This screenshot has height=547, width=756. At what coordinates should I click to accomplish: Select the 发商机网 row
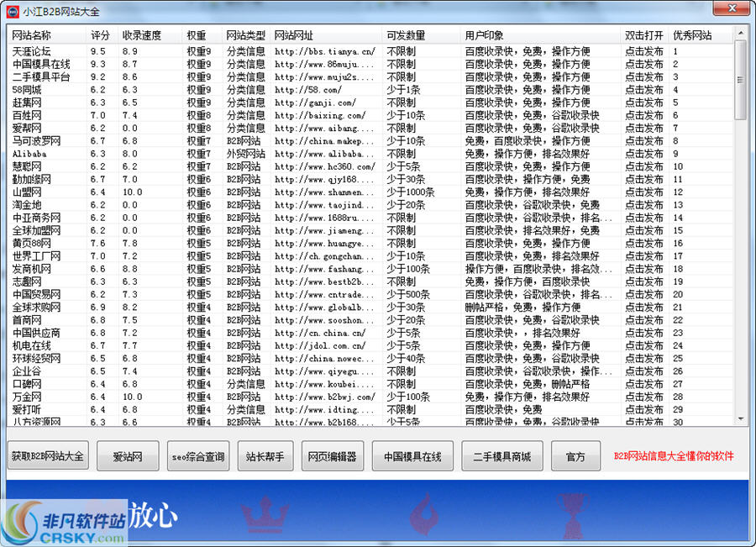(x=370, y=269)
